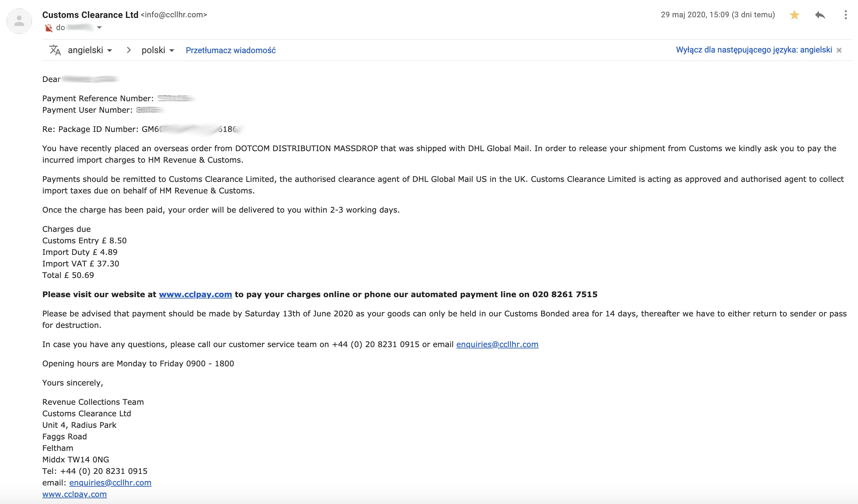Click the sender name 'Customs Clearance Ltd'
The height and width of the screenshot is (504, 858).
pos(90,15)
